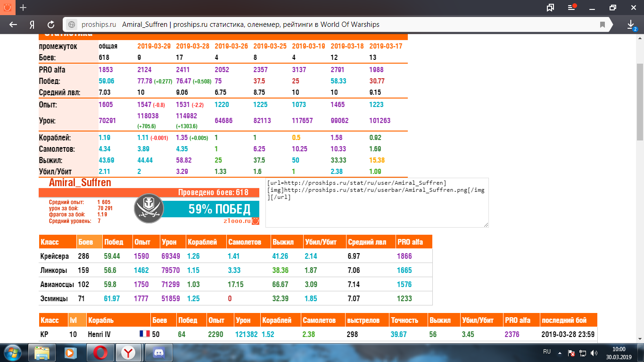Image resolution: width=644 pixels, height=362 pixels.
Task: Open Discord from the taskbar
Action: (x=156, y=352)
